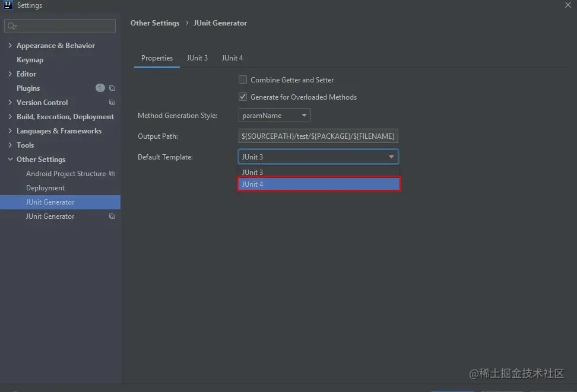
Task: Enable Combine Getter and Setter checkbox
Action: tap(243, 80)
